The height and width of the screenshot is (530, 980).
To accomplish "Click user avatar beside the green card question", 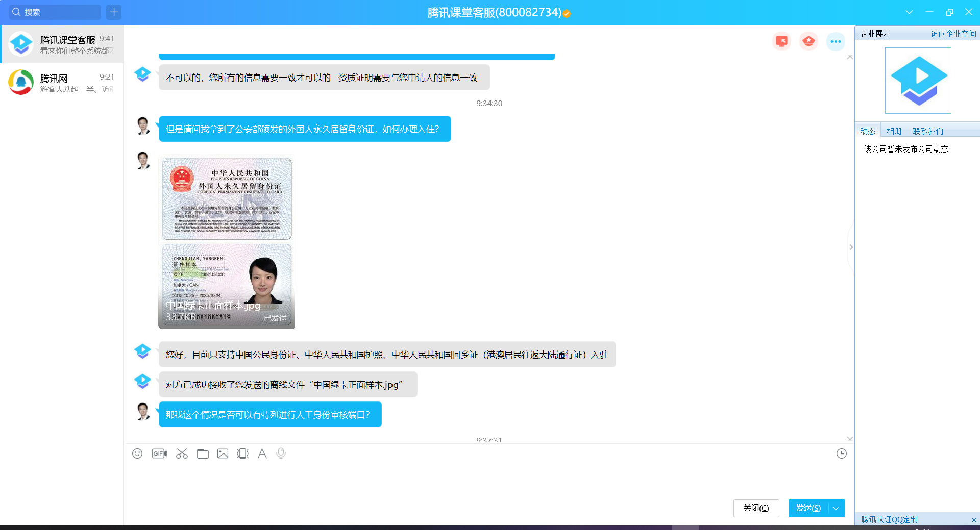I will pyautogui.click(x=143, y=125).
